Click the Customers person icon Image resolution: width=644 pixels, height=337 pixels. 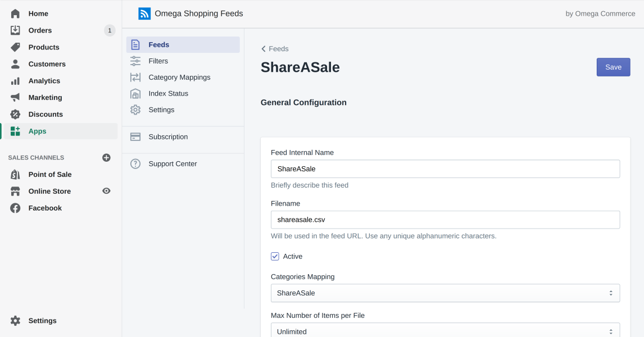[x=15, y=64]
